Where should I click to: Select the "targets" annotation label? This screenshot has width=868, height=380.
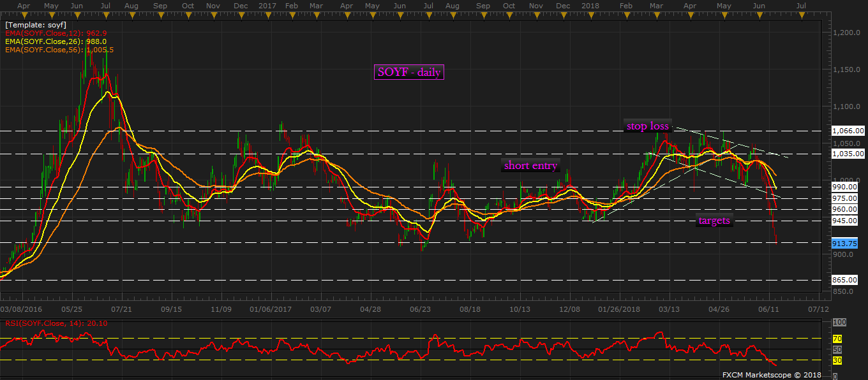click(x=714, y=221)
